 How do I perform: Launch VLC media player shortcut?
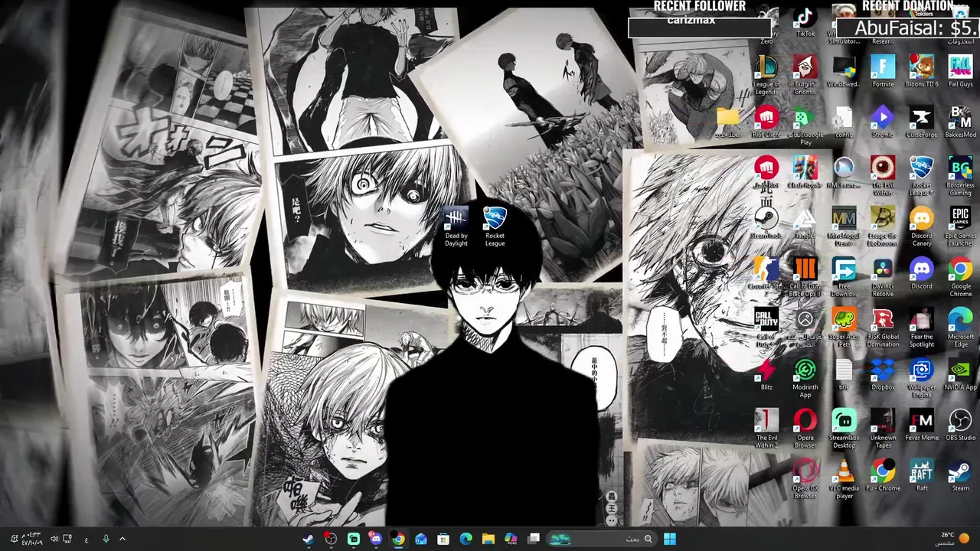click(844, 478)
